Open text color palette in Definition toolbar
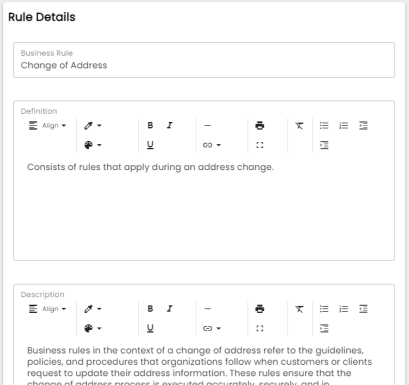The image size is (409, 385). pyautogui.click(x=93, y=145)
